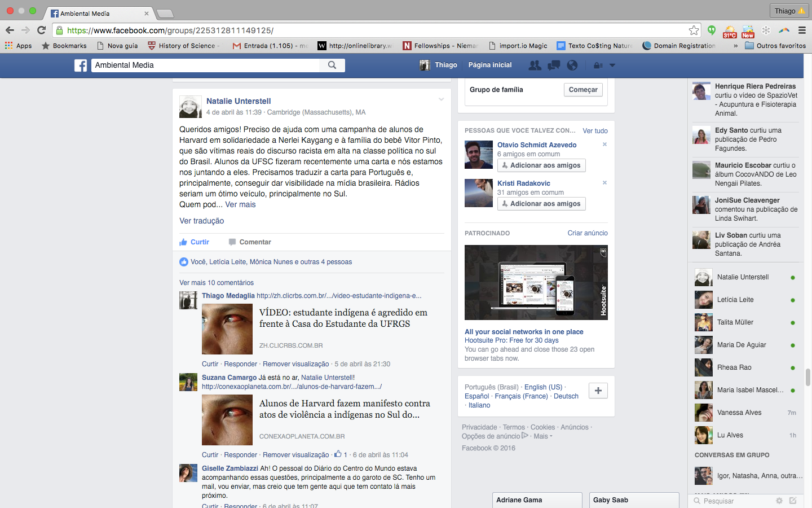Open the Facebook account dropdown arrow
812x508 pixels.
(x=612, y=65)
